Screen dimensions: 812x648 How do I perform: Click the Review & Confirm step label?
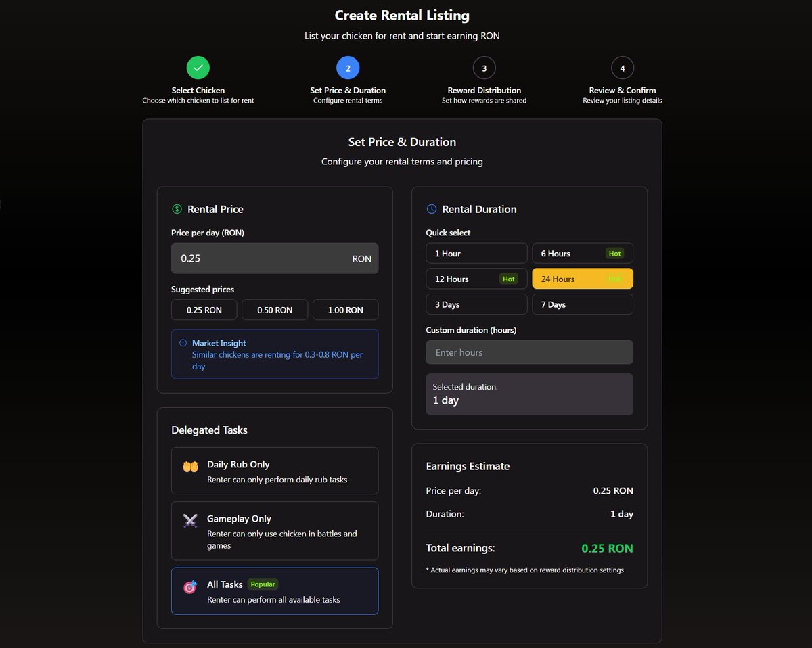(623, 90)
